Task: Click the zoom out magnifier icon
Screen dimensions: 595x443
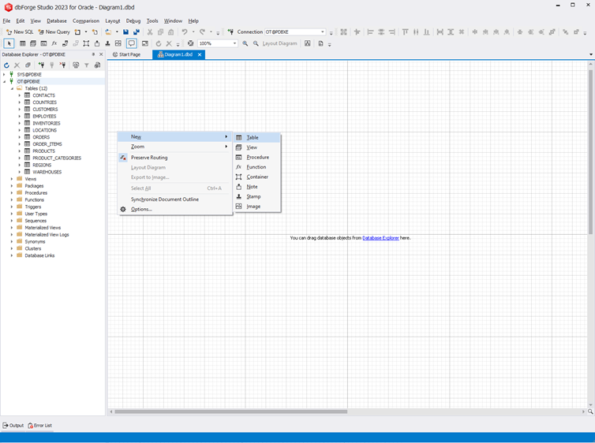Action: (x=256, y=44)
